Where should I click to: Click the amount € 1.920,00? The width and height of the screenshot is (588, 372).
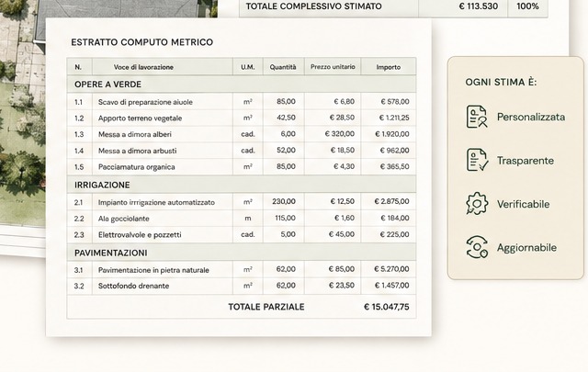click(392, 134)
